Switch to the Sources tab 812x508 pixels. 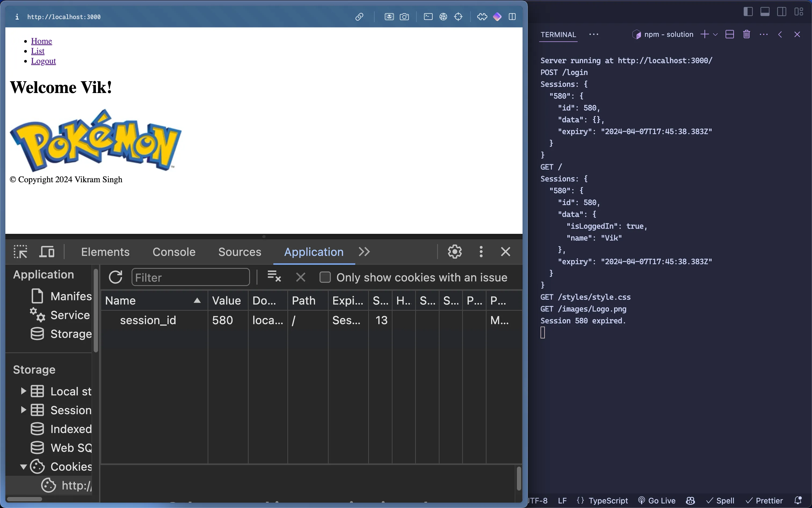(240, 252)
